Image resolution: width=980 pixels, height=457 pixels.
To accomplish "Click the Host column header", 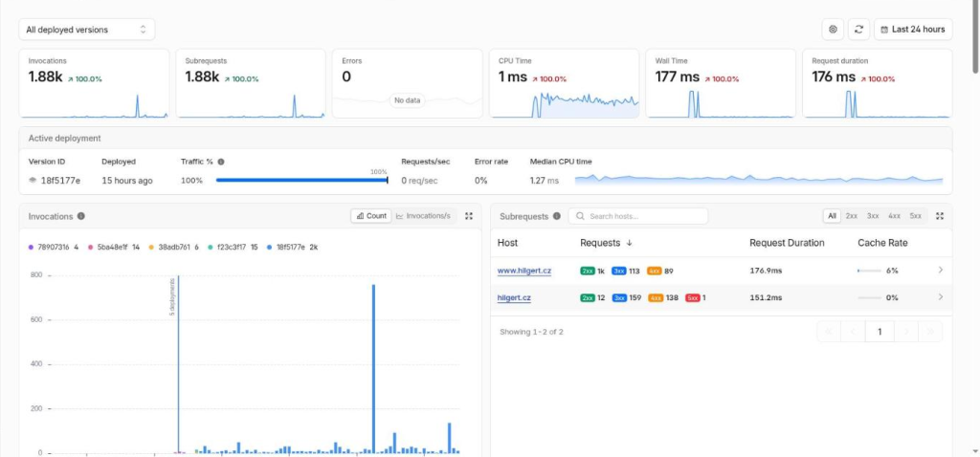I will pyautogui.click(x=507, y=243).
